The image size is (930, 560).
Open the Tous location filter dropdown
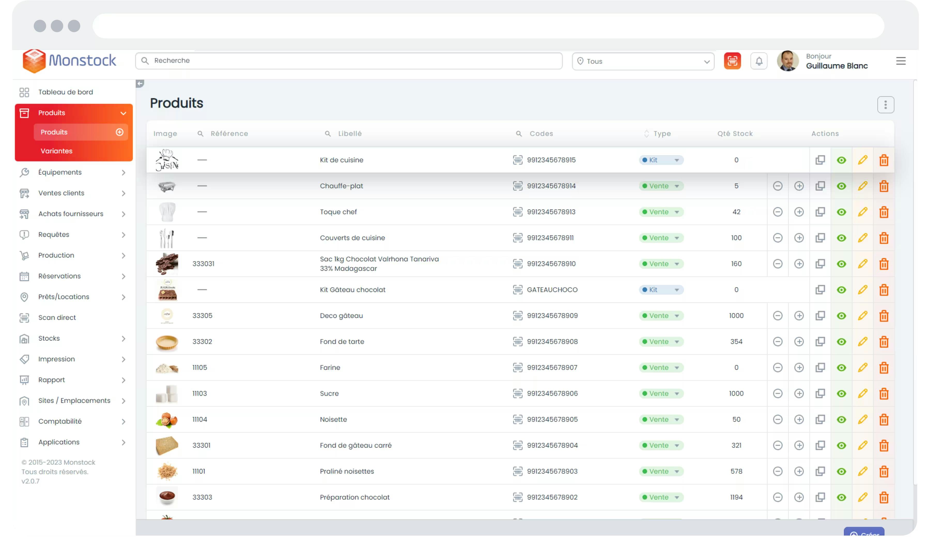tap(642, 61)
